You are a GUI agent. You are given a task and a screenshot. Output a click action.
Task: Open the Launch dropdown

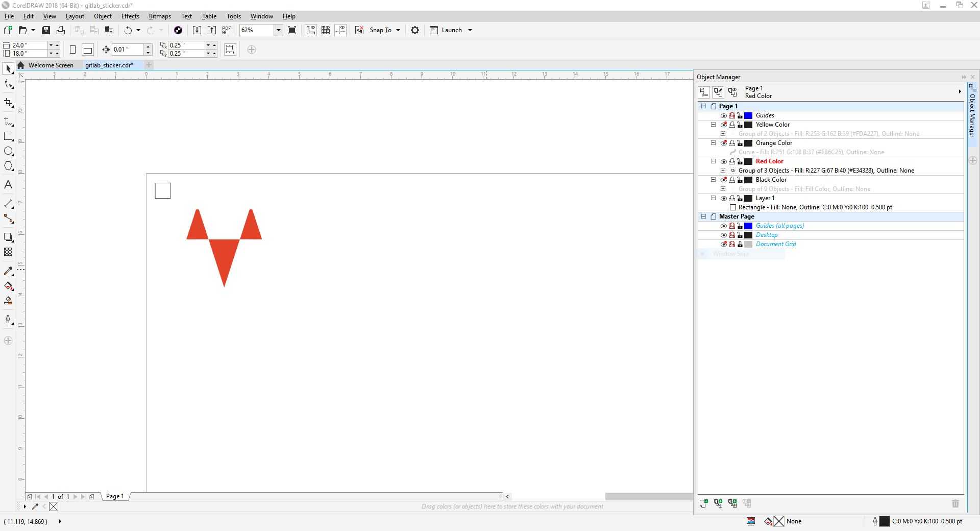click(x=470, y=30)
